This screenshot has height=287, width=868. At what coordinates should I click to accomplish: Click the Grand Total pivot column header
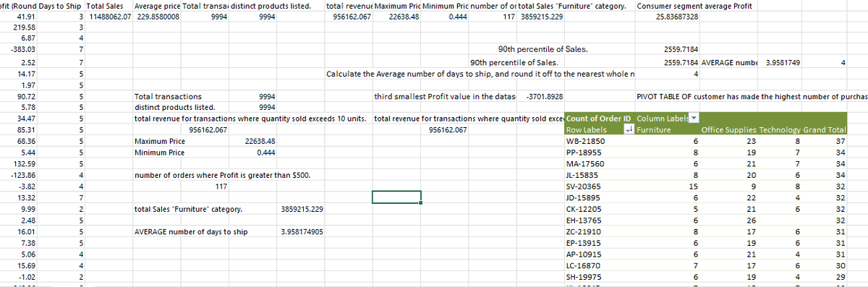[x=824, y=130]
